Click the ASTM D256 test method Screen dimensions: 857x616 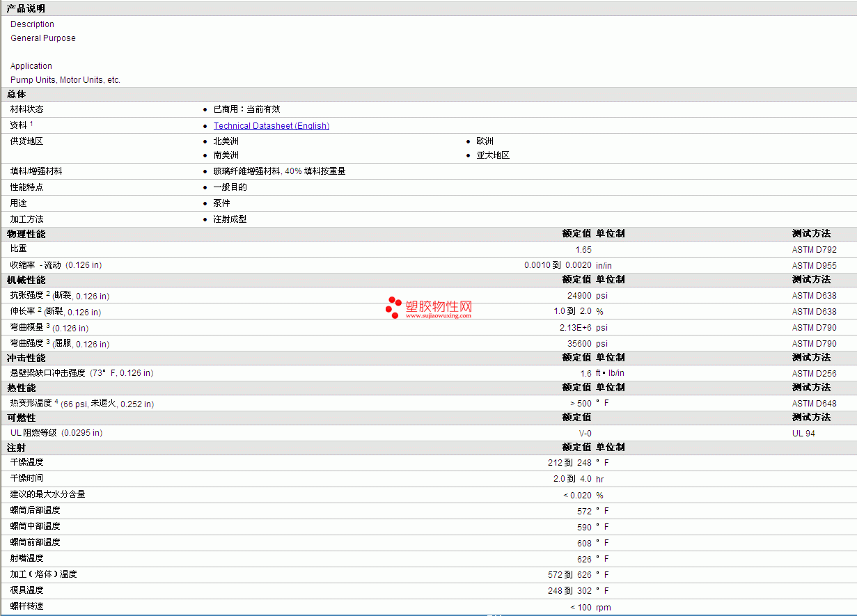point(815,373)
